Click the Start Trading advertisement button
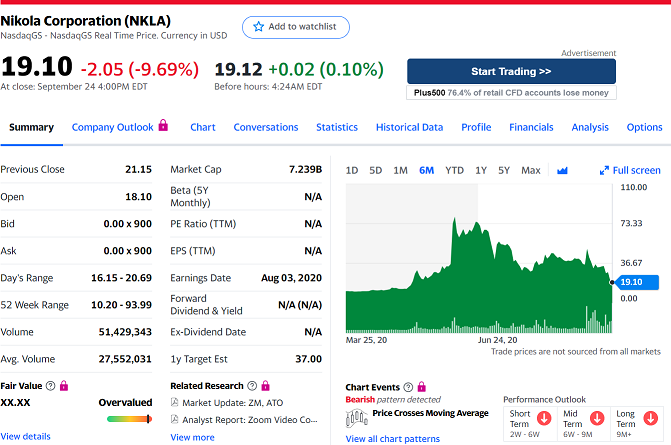 511,71
